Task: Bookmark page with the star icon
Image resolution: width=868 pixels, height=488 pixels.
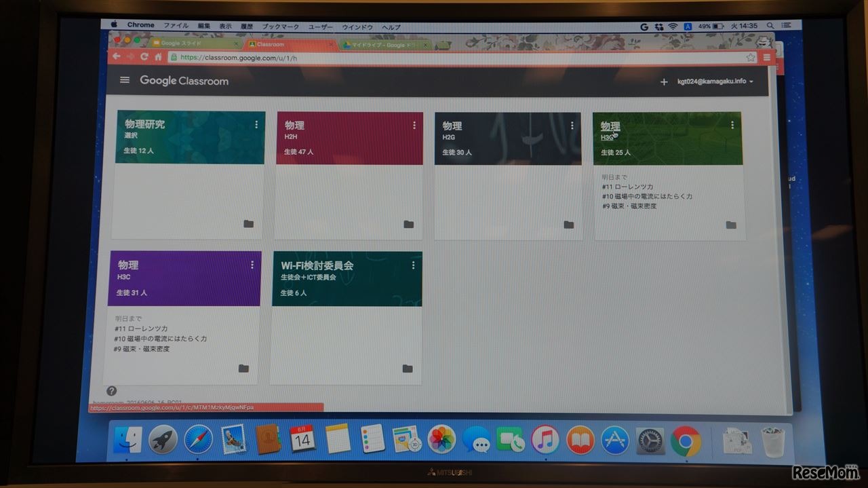Action: pos(751,58)
